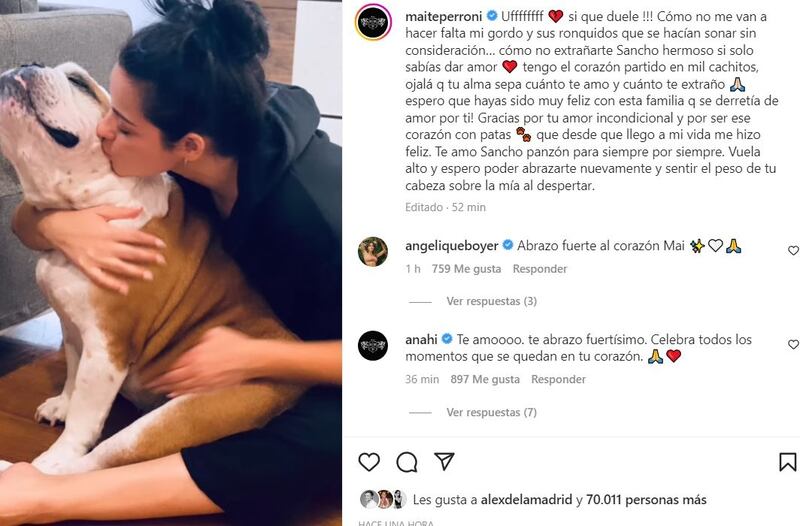800x526 pixels.
Task: Open anahi's profile avatar
Action: (373, 345)
